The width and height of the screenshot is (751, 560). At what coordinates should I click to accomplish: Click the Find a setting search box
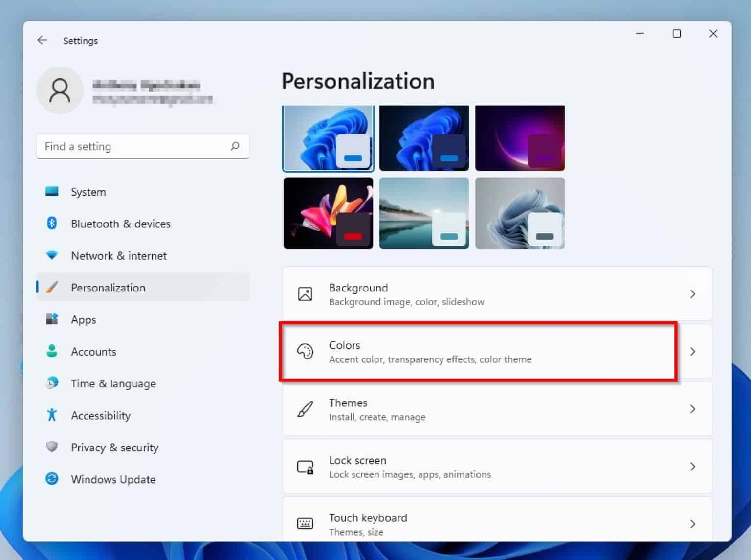(x=143, y=146)
